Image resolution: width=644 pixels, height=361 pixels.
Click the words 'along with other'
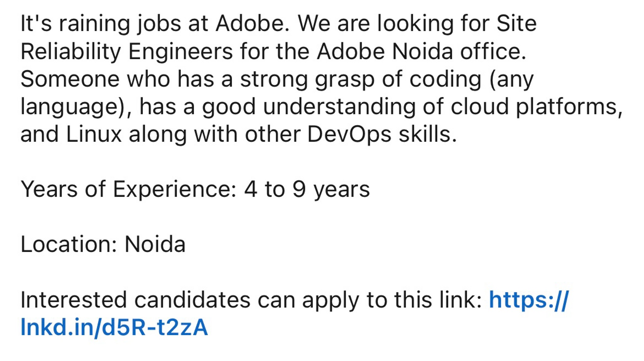(214, 134)
